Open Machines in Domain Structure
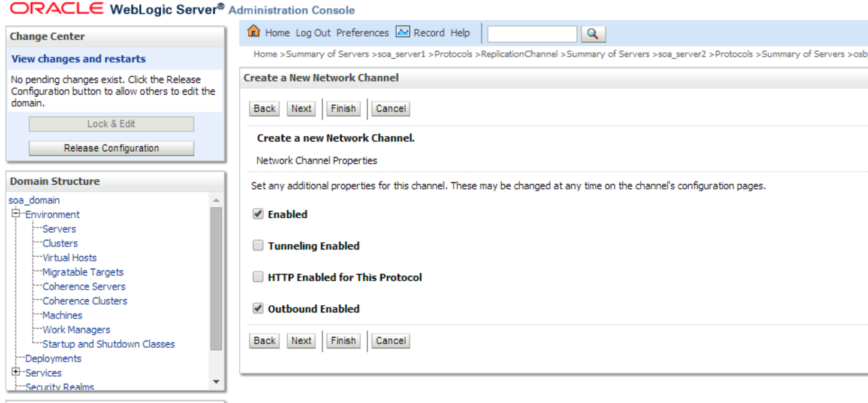Viewport: 868px width, 403px height. (62, 315)
